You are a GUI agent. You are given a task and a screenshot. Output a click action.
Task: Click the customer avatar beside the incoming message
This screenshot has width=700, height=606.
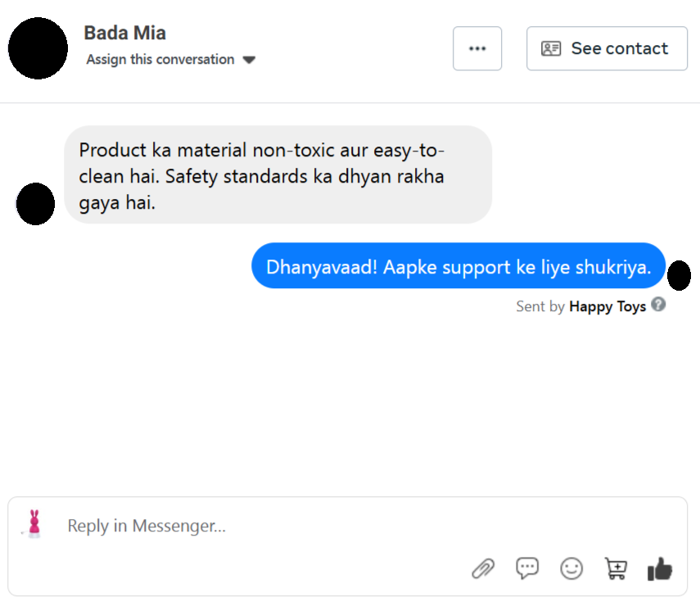click(x=35, y=205)
